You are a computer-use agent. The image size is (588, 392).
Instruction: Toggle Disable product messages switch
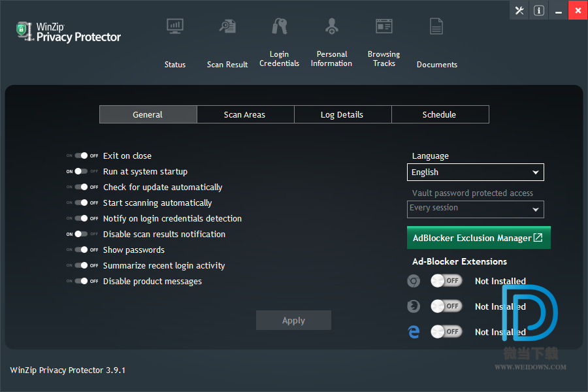82,281
